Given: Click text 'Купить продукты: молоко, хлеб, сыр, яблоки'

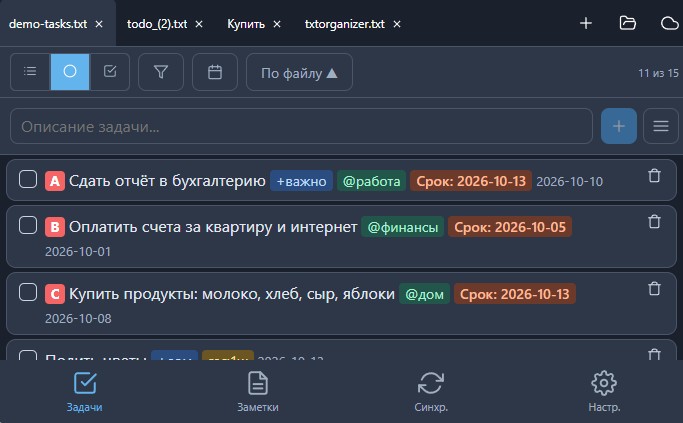Looking at the screenshot, I should coord(232,294).
